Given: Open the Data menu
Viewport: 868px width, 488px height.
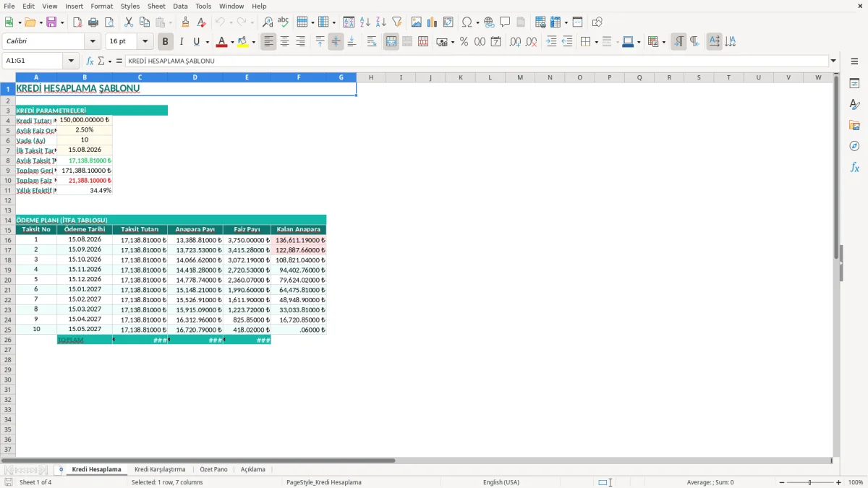Looking at the screenshot, I should (x=180, y=6).
